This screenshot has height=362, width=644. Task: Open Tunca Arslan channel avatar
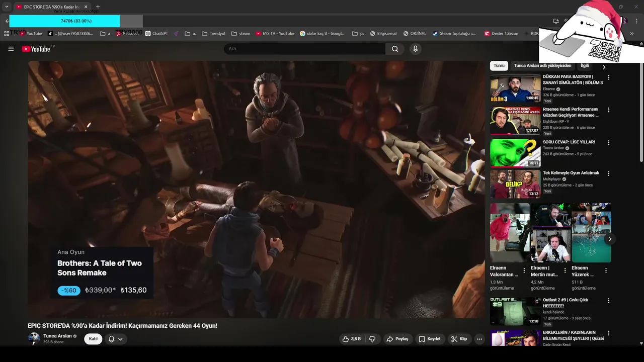pyautogui.click(x=34, y=338)
